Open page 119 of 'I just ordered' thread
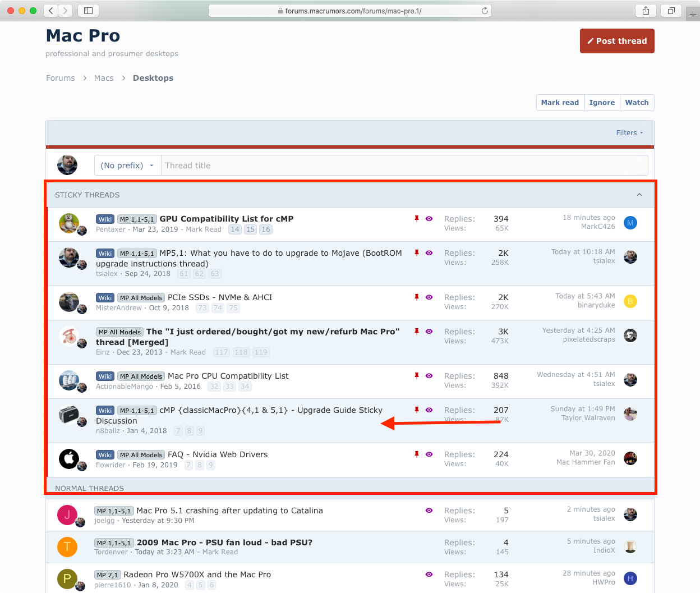 click(x=261, y=352)
